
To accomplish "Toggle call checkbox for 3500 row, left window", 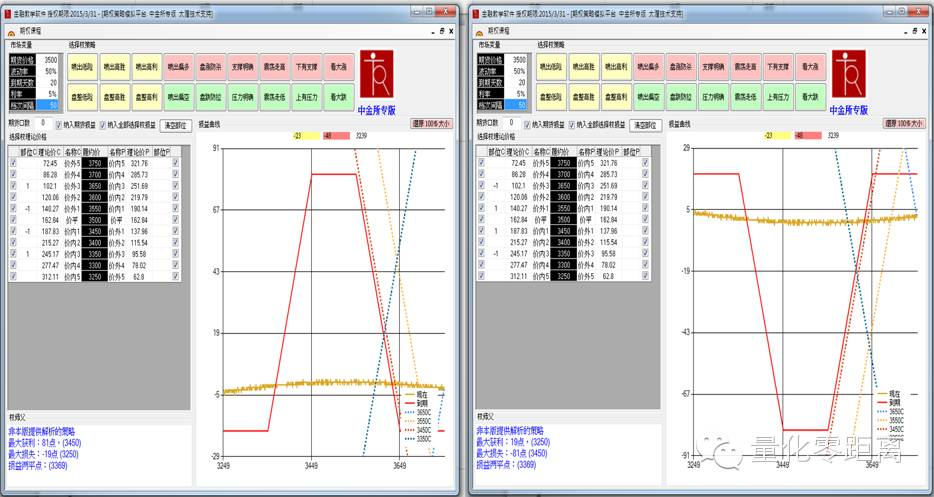I will (x=13, y=220).
